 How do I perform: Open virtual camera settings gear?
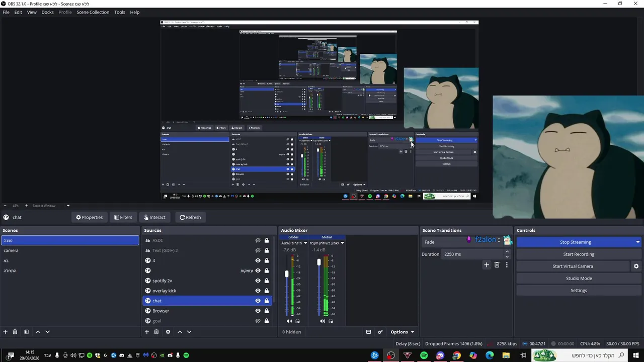tap(636, 266)
